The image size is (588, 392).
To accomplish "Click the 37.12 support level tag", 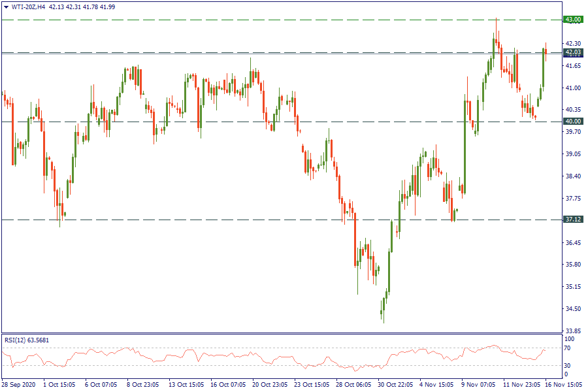I will click(573, 220).
